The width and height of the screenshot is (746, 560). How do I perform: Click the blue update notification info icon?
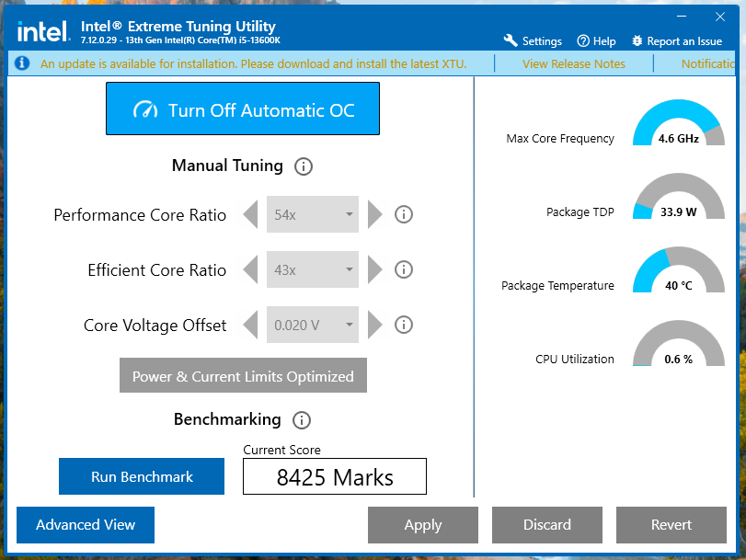23,63
